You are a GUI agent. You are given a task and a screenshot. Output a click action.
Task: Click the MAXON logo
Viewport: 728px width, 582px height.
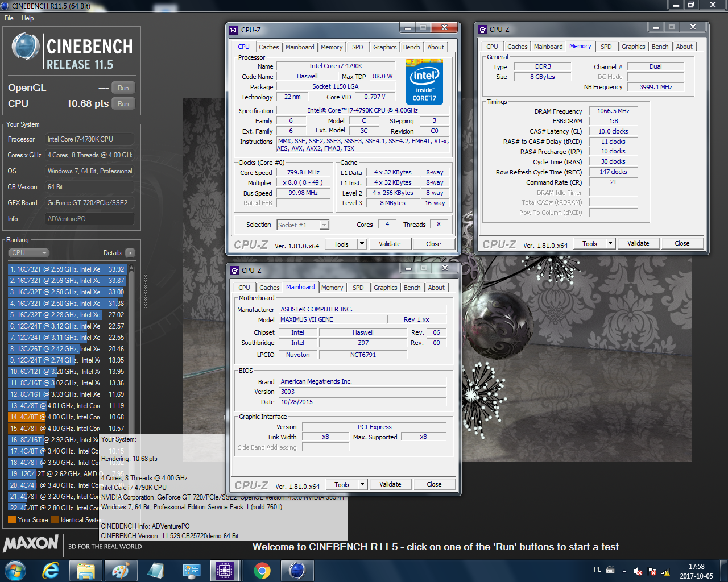(x=31, y=543)
